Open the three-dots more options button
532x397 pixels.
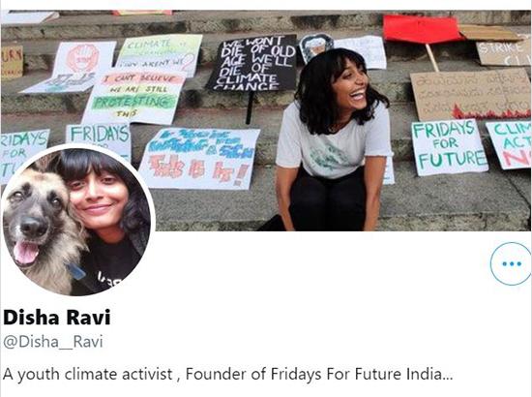[x=511, y=263]
